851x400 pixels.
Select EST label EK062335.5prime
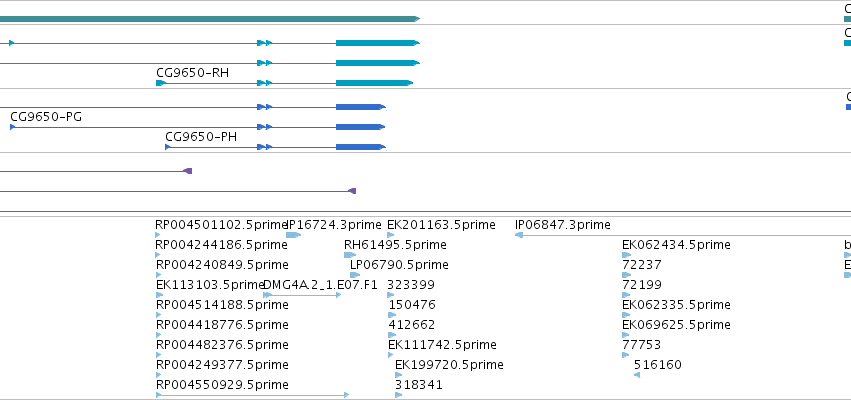coord(676,305)
